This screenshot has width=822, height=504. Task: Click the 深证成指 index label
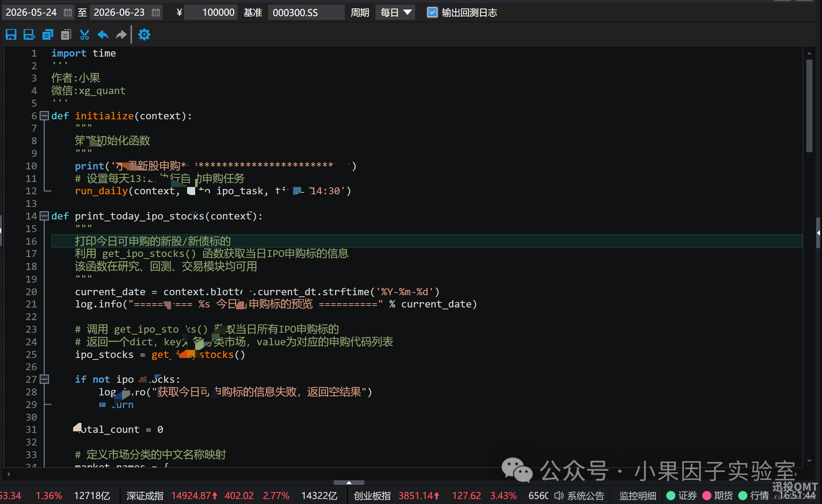[x=145, y=496]
